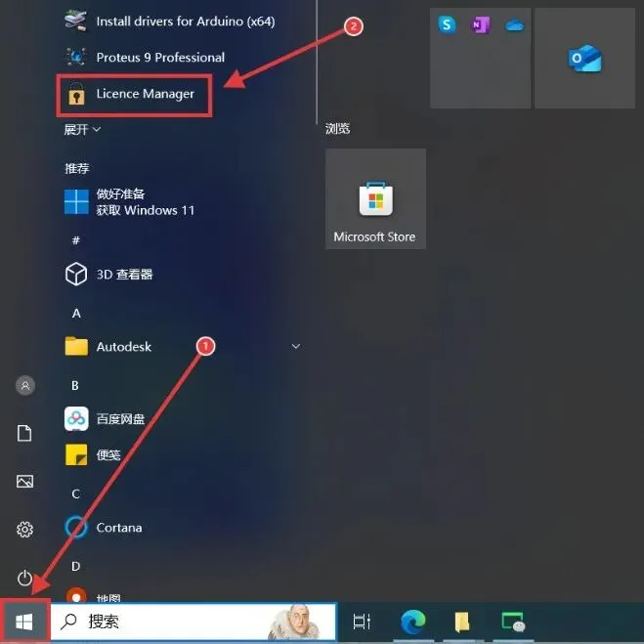Open the Outlook tile
644x644 pixels.
pyautogui.click(x=584, y=58)
